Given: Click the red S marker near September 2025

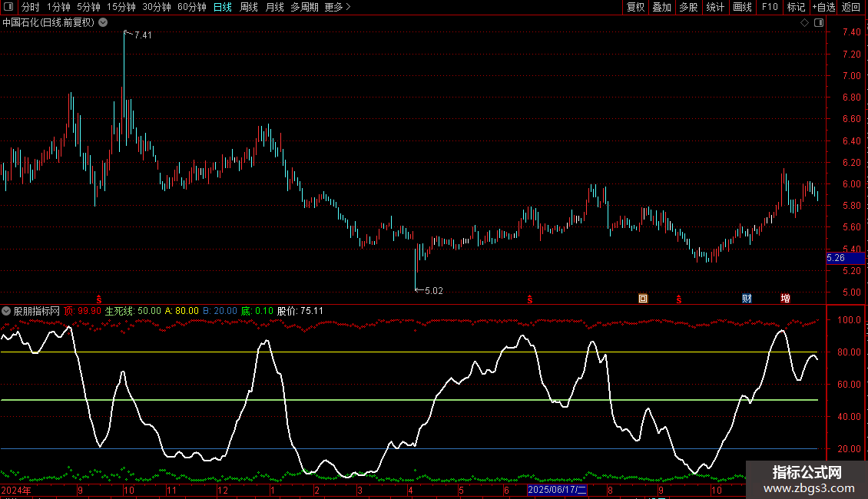Looking at the screenshot, I should point(679,299).
